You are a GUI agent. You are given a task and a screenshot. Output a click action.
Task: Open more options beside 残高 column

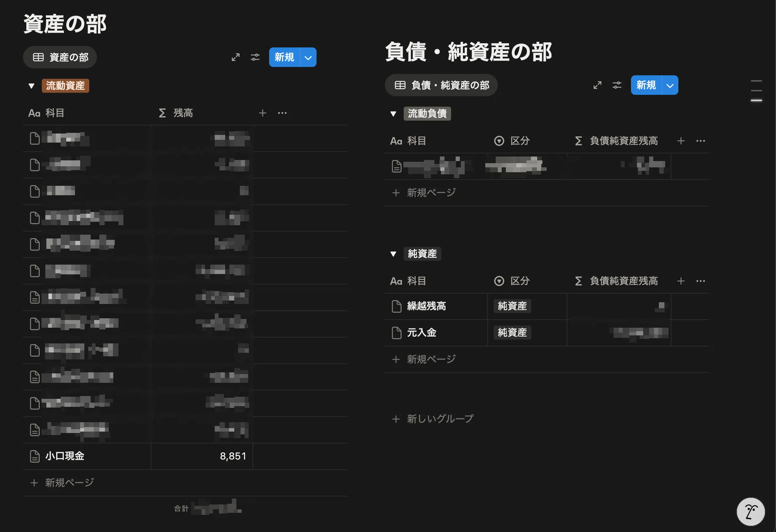(x=282, y=113)
